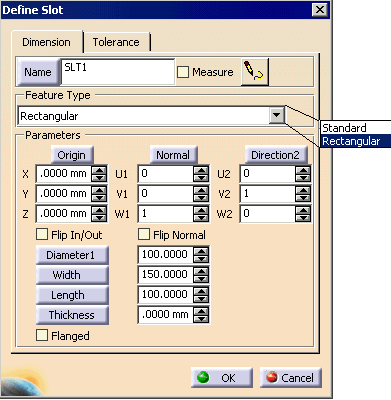Toggle the Flip In/Out checkbox
The image size is (391, 400).
[42, 234]
